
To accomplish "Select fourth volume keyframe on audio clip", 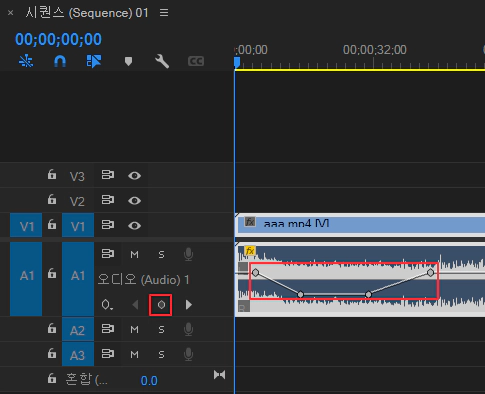I will pyautogui.click(x=431, y=273).
